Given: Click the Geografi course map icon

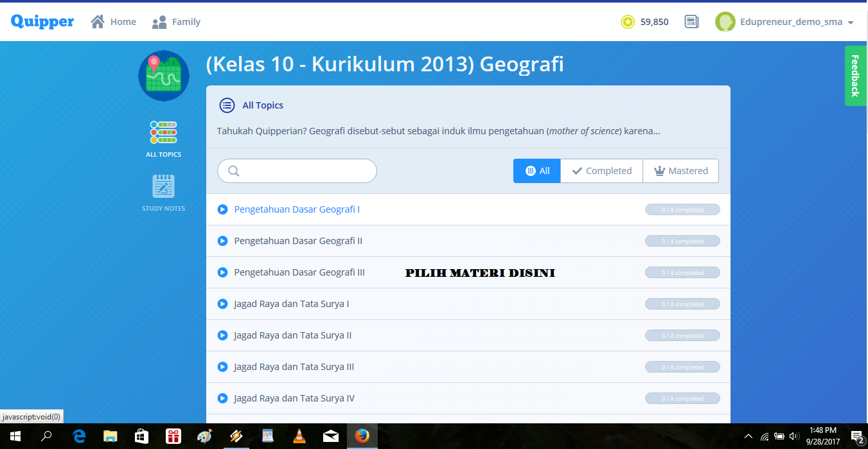Looking at the screenshot, I should (163, 75).
